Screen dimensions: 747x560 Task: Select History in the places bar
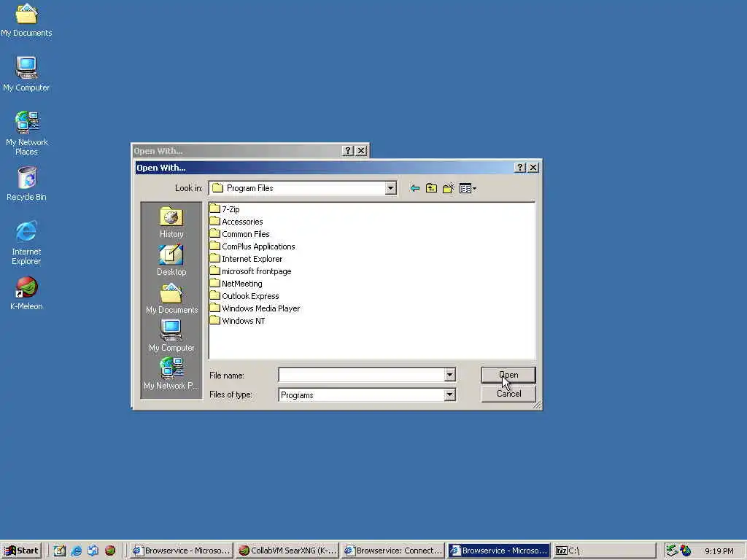coord(171,222)
